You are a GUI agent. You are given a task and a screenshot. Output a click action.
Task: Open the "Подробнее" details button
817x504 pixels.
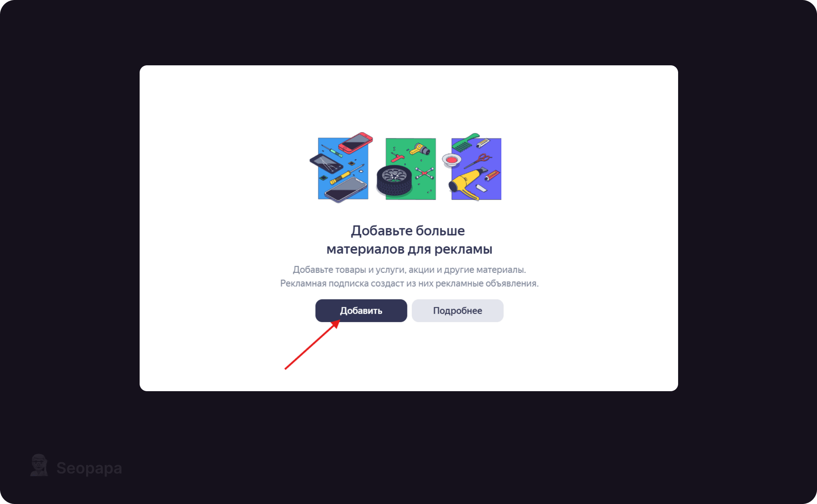(458, 311)
